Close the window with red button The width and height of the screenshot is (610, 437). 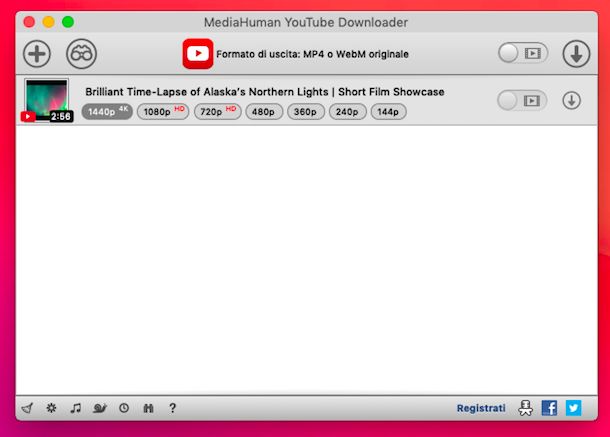[29, 22]
